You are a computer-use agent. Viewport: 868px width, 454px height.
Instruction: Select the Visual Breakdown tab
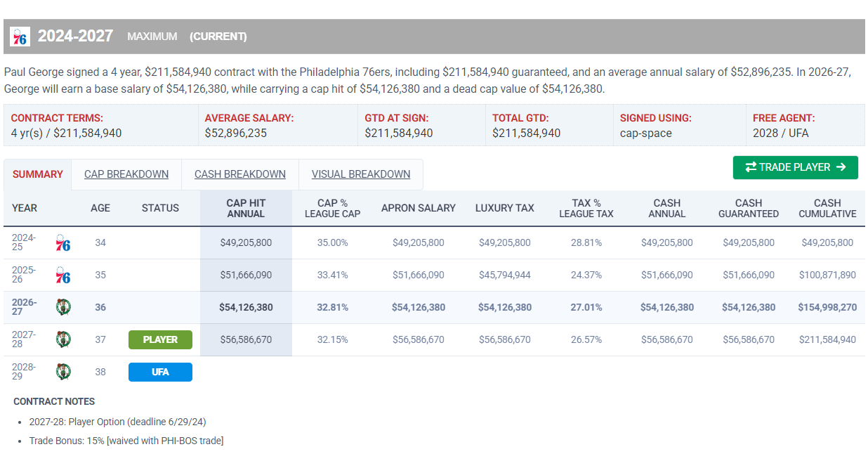tap(361, 174)
